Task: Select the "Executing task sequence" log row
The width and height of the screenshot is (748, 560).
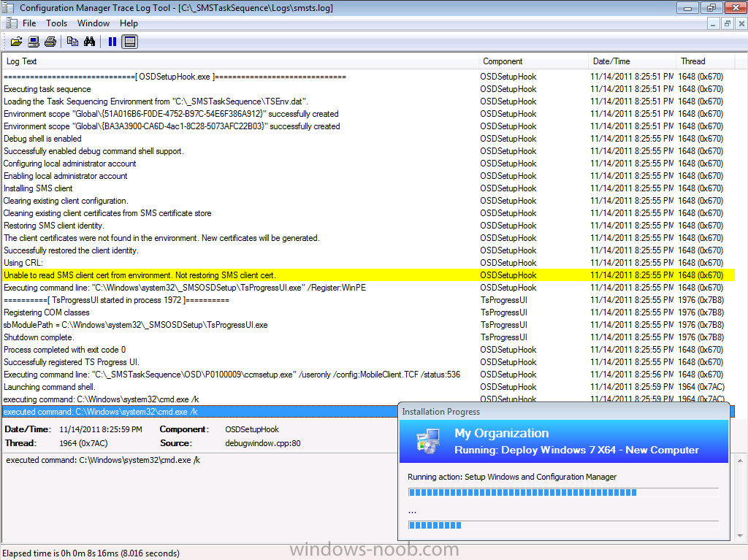Action: tap(369, 89)
